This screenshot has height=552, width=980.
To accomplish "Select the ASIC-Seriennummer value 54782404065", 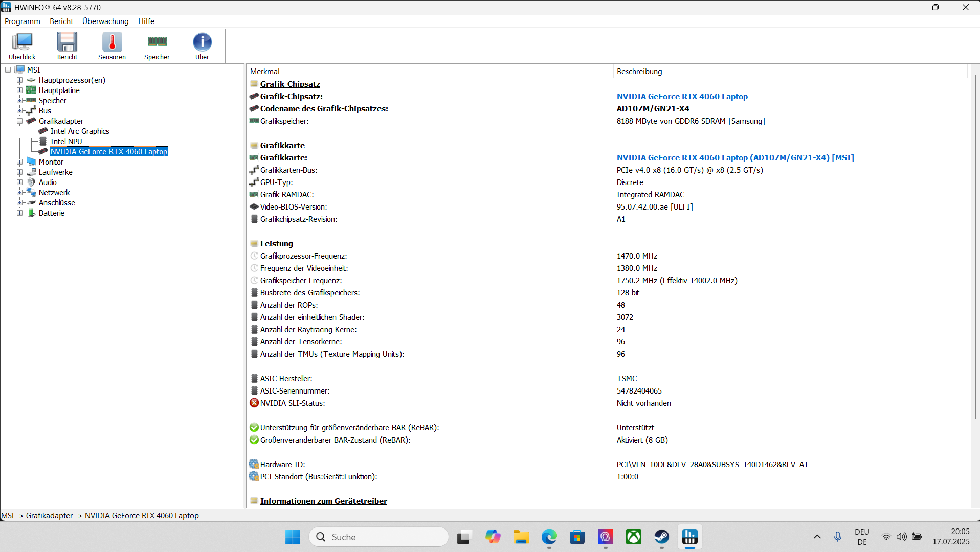I will point(639,391).
